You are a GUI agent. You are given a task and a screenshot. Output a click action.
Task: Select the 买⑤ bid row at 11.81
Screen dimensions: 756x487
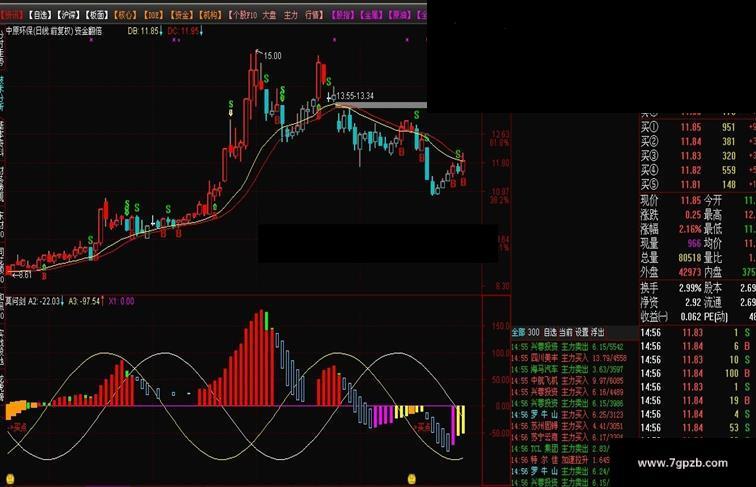(698, 184)
